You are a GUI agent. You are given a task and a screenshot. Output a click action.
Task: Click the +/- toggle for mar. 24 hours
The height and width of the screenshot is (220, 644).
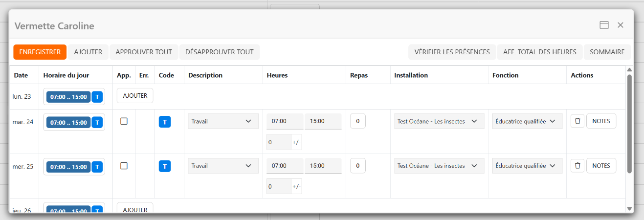pyautogui.click(x=296, y=142)
